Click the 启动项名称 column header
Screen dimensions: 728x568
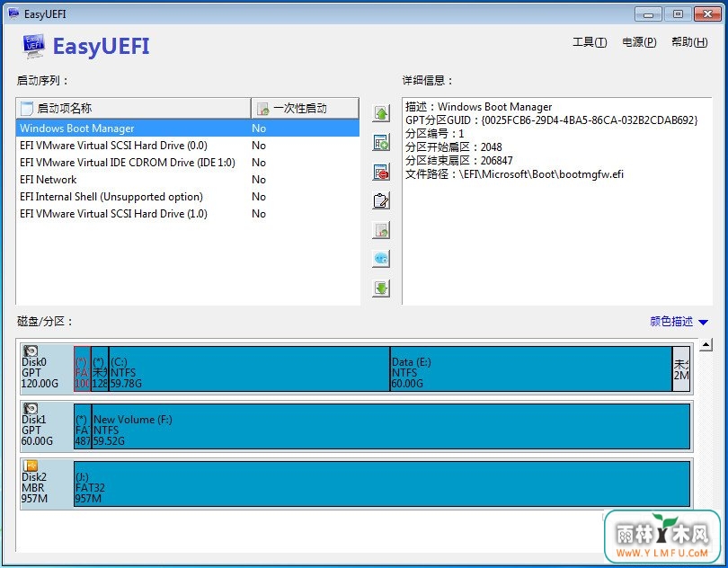[x=133, y=108]
